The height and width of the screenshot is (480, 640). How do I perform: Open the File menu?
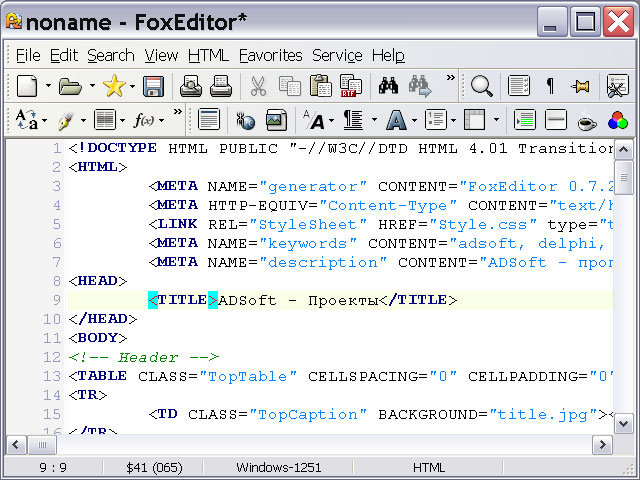[28, 56]
